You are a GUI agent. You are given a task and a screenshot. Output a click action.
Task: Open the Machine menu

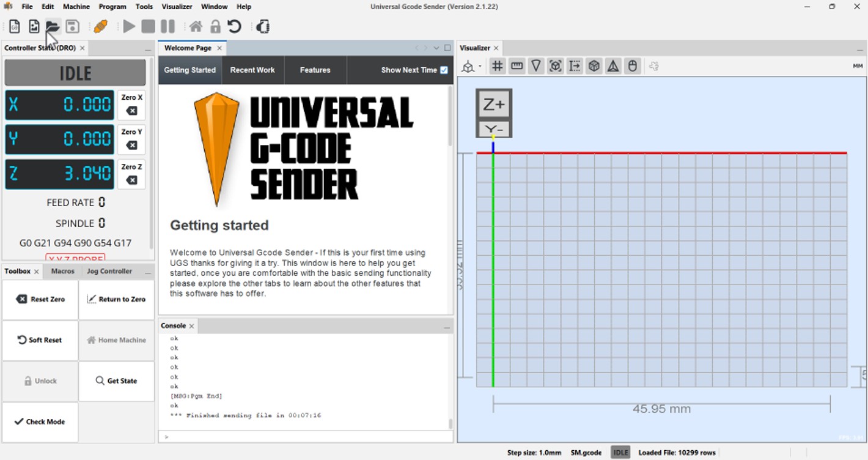click(x=76, y=7)
